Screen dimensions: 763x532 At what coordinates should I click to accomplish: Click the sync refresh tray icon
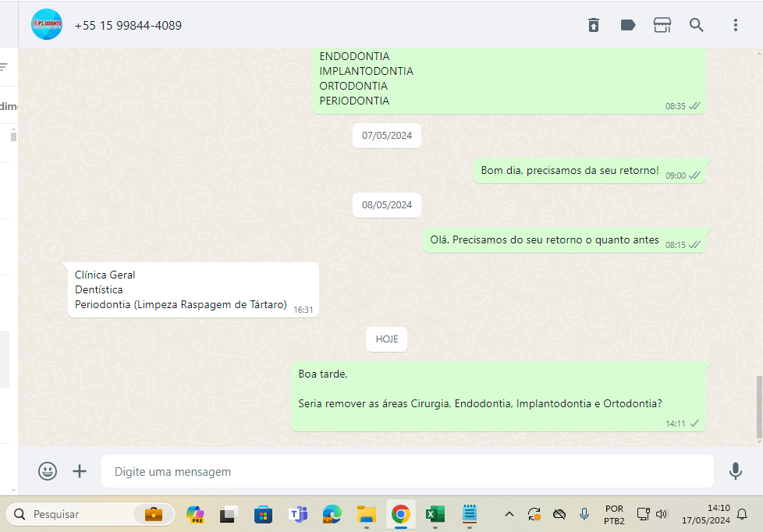coord(534,515)
